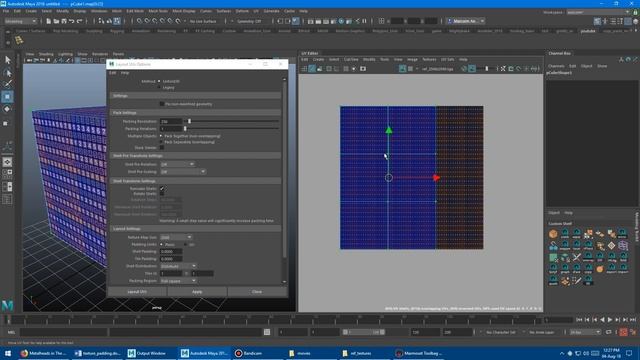This screenshot has height=360, width=640.
Task: Open Marmoset Toolbag from taskbar
Action: click(419, 353)
